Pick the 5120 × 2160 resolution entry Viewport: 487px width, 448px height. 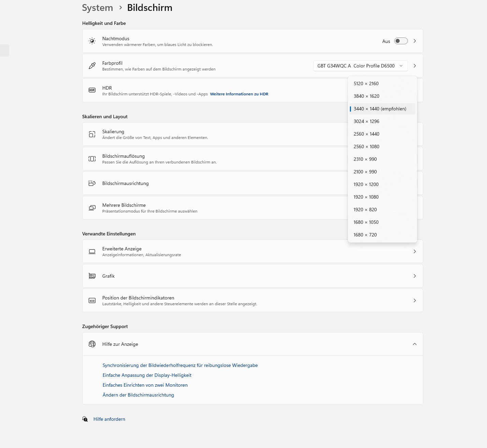366,83
